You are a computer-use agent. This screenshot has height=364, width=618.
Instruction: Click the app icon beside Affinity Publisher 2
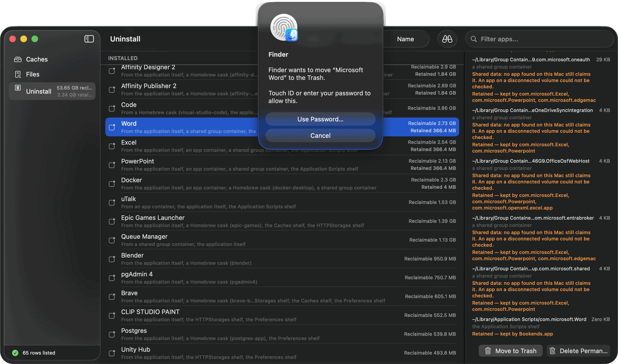[112, 90]
